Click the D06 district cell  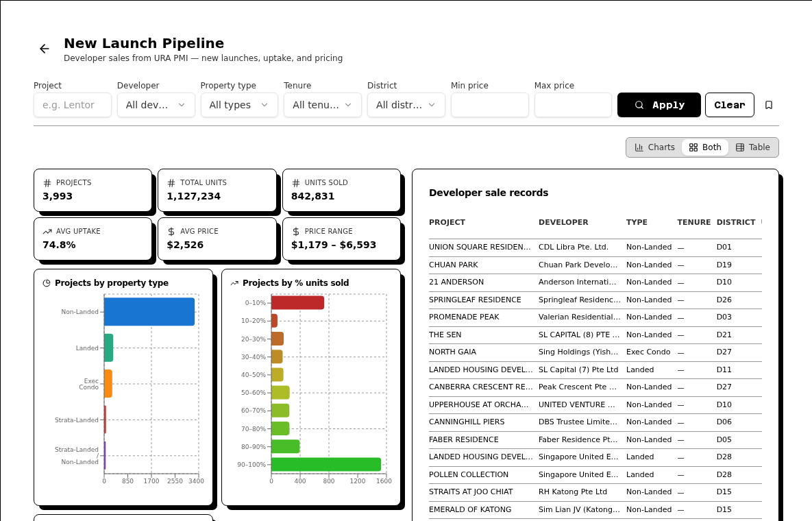pyautogui.click(x=724, y=422)
